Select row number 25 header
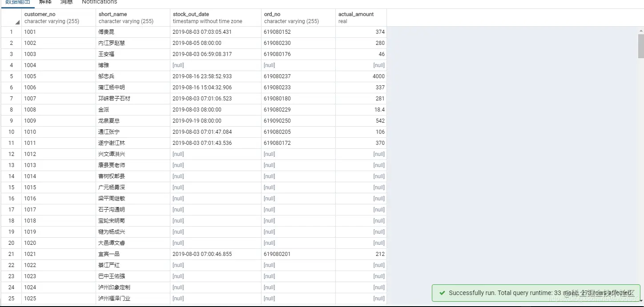This screenshot has height=307, width=644. [x=11, y=299]
